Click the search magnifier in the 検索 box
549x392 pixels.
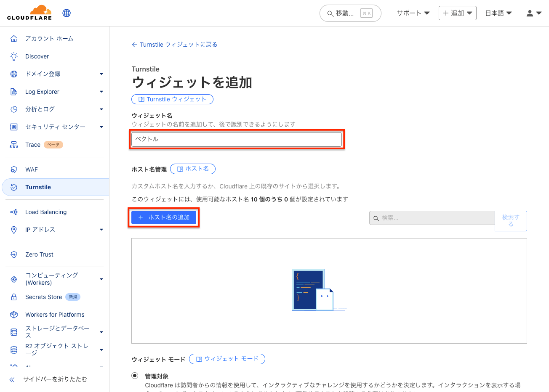pos(376,218)
